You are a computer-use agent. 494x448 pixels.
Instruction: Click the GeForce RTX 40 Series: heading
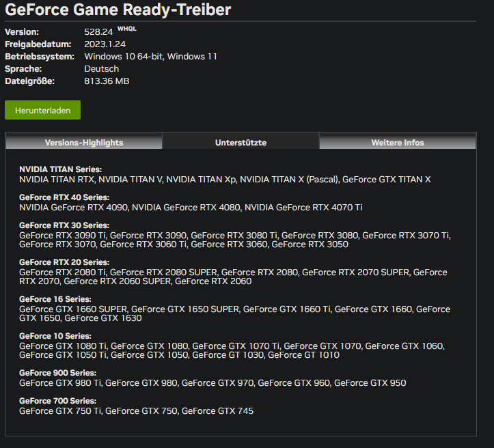point(64,197)
